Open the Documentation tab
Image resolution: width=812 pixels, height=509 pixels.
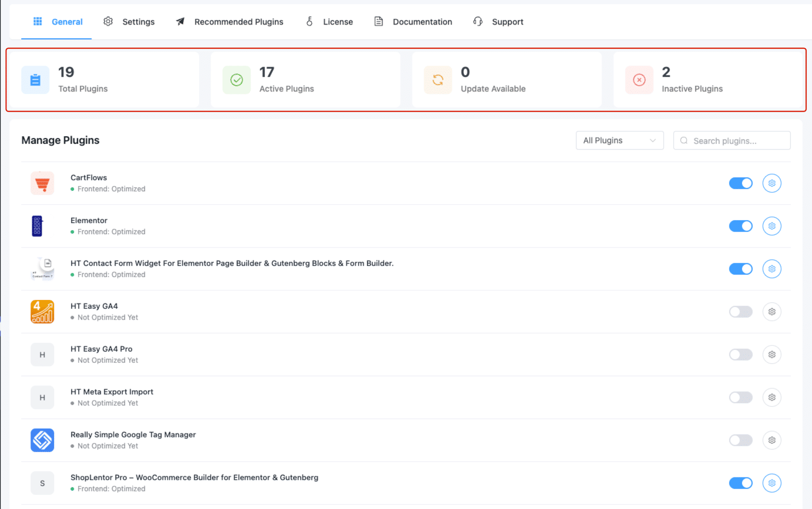pos(413,22)
